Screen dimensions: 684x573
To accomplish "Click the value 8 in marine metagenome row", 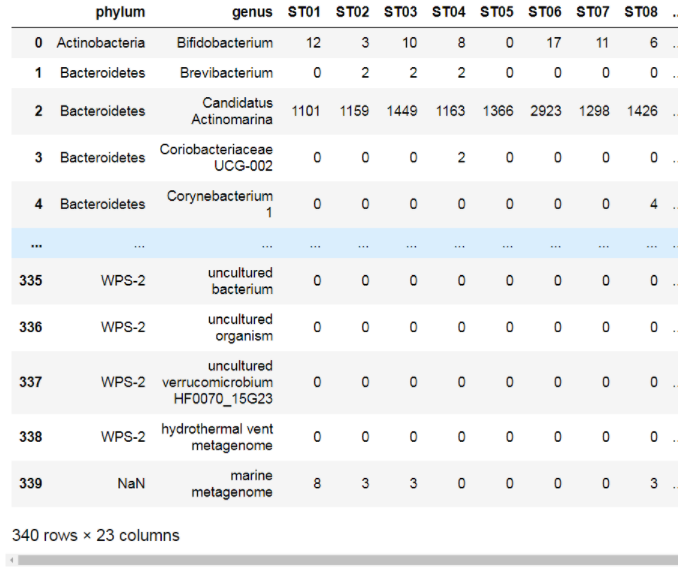I will [317, 484].
